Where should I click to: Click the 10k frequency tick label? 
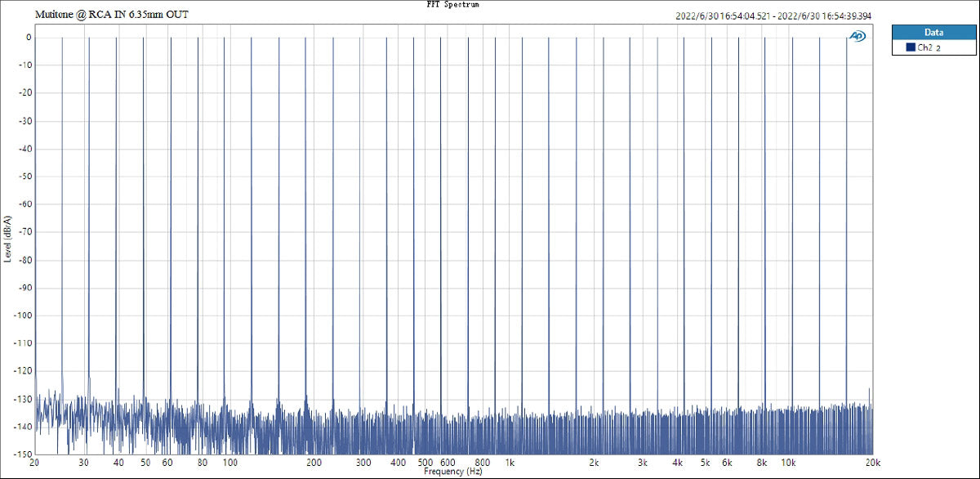(788, 463)
